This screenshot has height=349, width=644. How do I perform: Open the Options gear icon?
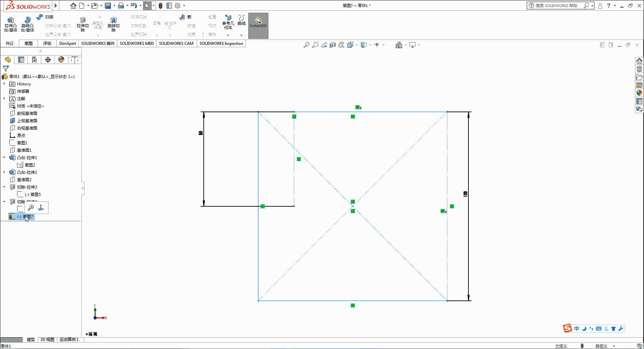coord(178,6)
